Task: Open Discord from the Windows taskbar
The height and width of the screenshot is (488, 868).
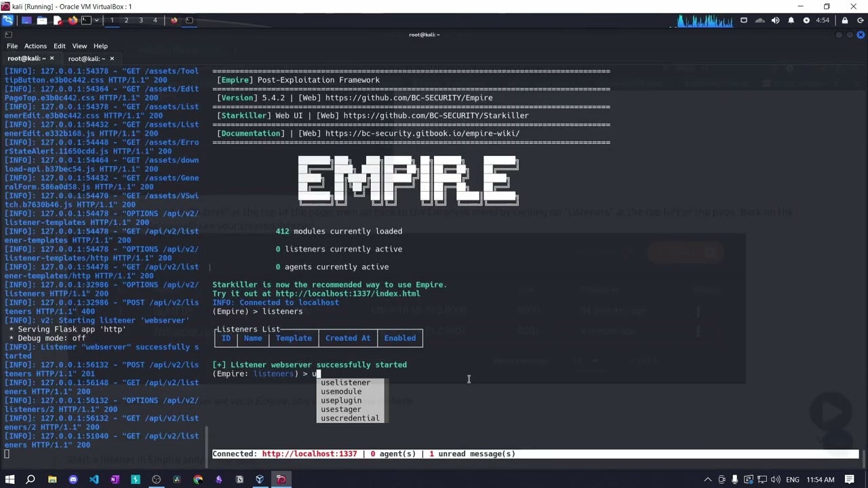Action: (73, 479)
